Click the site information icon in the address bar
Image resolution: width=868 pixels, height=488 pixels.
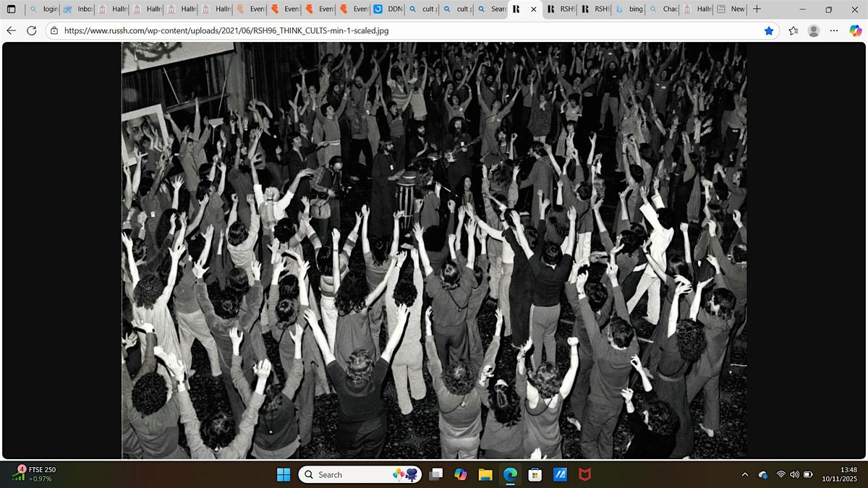tap(54, 30)
